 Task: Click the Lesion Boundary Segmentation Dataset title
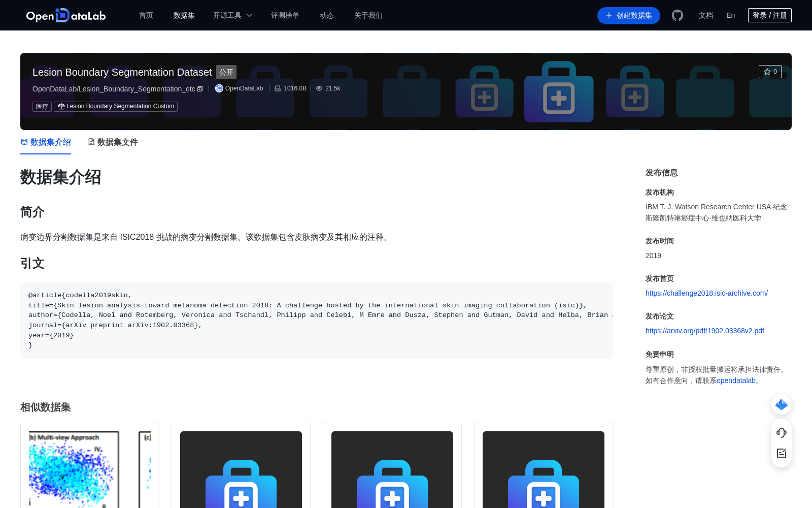pos(122,72)
